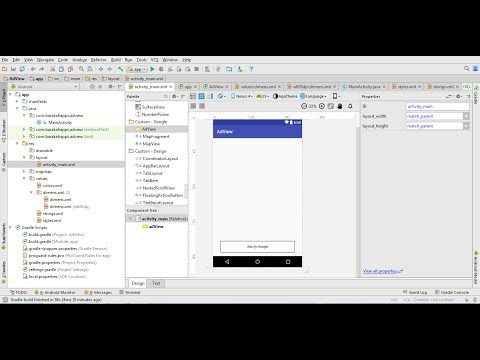480x360 pixels.
Task: Toggle the Design and Blueprint view button
Action: click(x=211, y=96)
